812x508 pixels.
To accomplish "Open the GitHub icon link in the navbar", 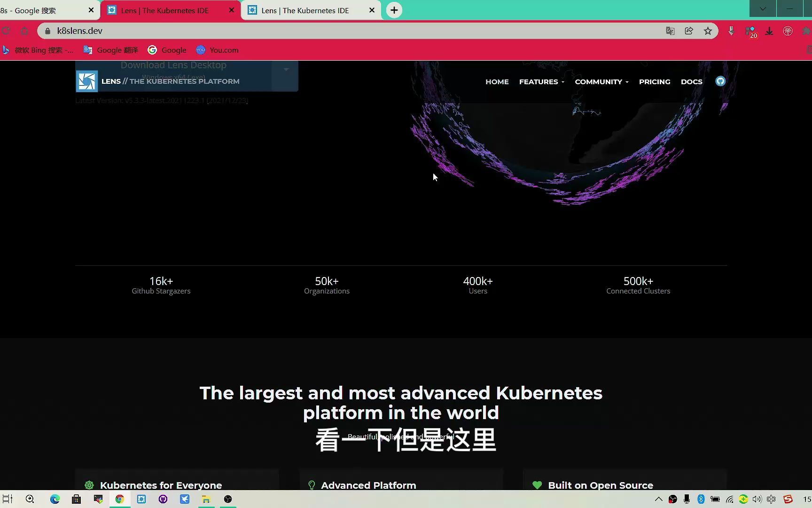I will pyautogui.click(x=720, y=81).
